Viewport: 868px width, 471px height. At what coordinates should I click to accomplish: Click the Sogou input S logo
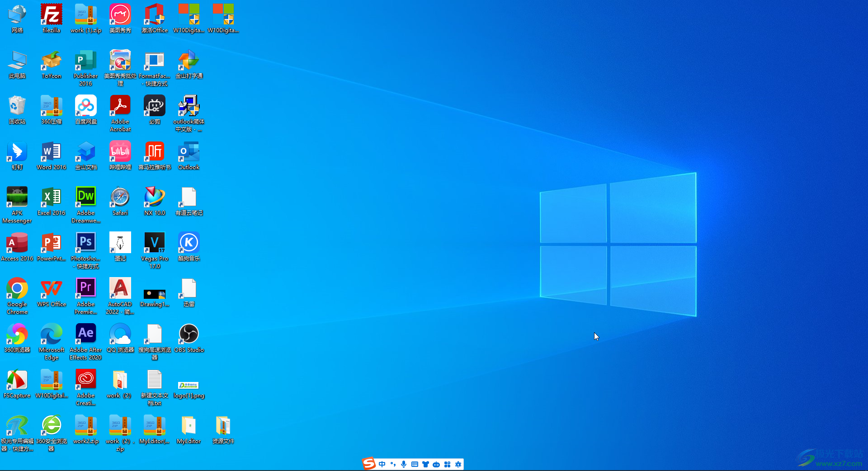click(x=369, y=464)
